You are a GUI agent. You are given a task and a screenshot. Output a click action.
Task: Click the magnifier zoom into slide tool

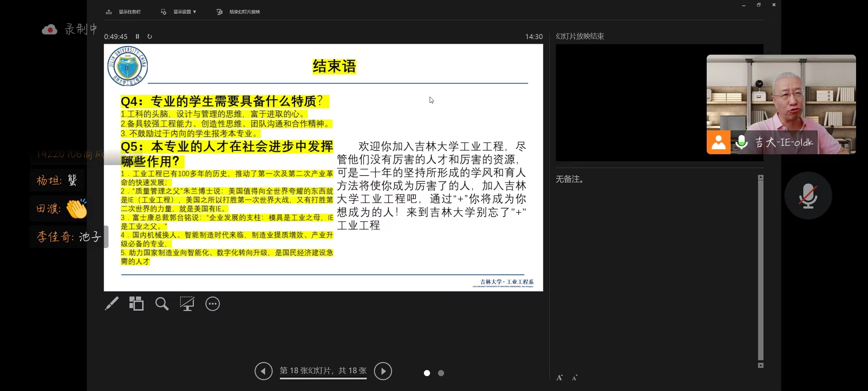click(162, 304)
